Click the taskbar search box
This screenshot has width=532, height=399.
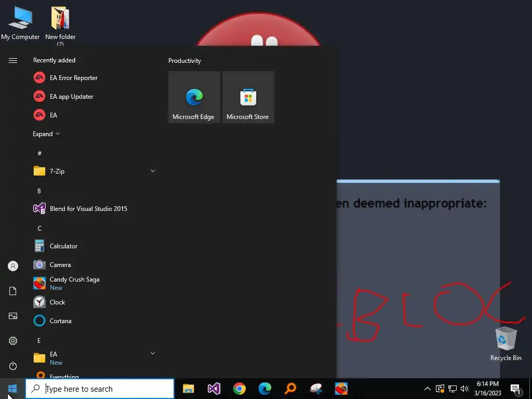[100, 389]
